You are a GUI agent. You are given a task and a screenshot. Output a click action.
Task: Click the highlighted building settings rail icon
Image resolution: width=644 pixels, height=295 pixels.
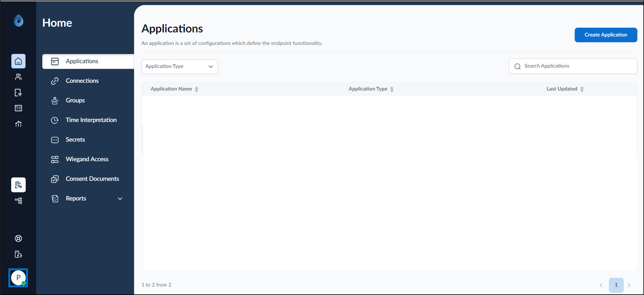pyautogui.click(x=18, y=185)
